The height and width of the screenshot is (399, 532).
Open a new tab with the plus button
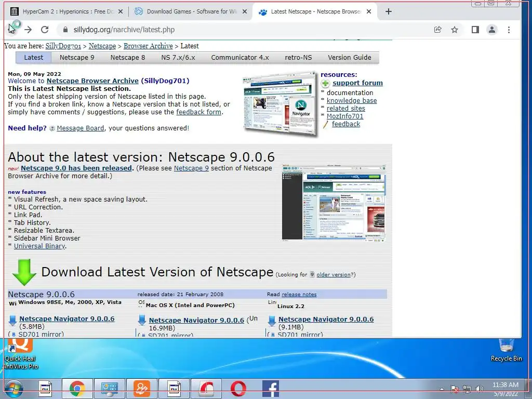[389, 11]
